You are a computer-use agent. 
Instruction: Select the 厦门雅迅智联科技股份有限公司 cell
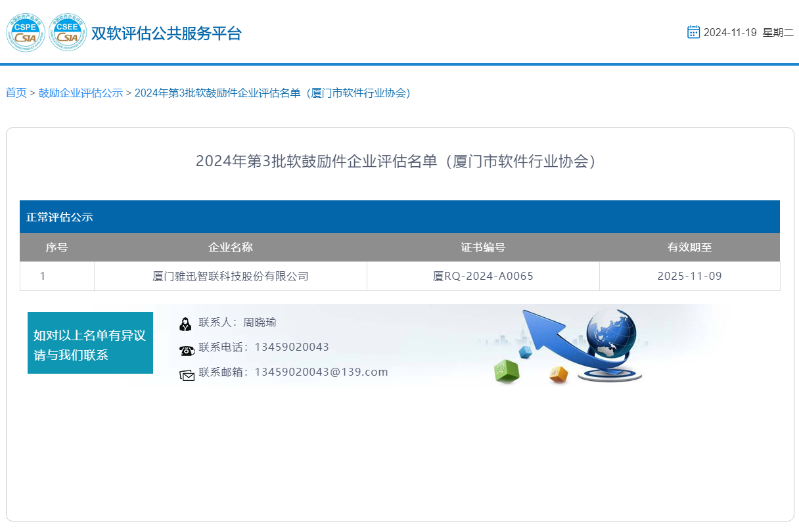231,276
